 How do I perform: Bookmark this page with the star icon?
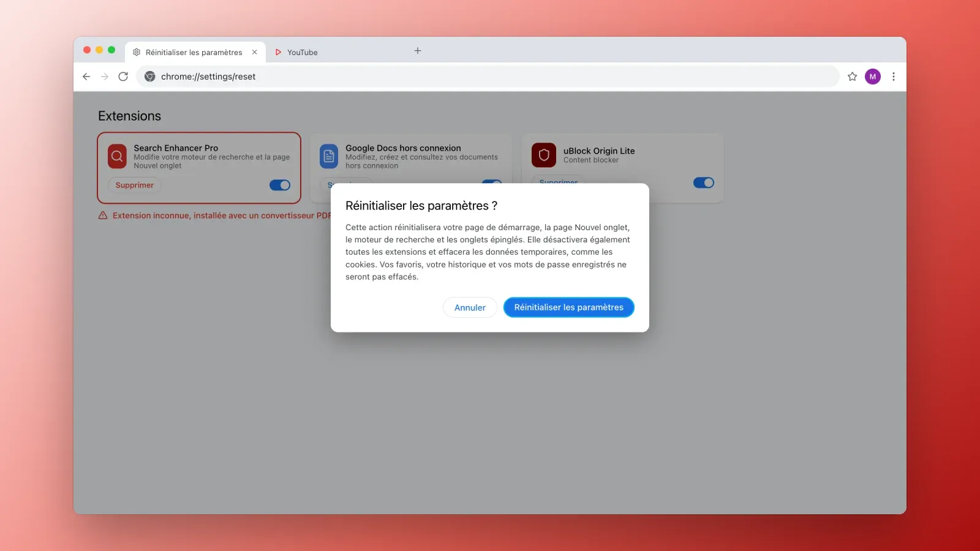pyautogui.click(x=852, y=77)
